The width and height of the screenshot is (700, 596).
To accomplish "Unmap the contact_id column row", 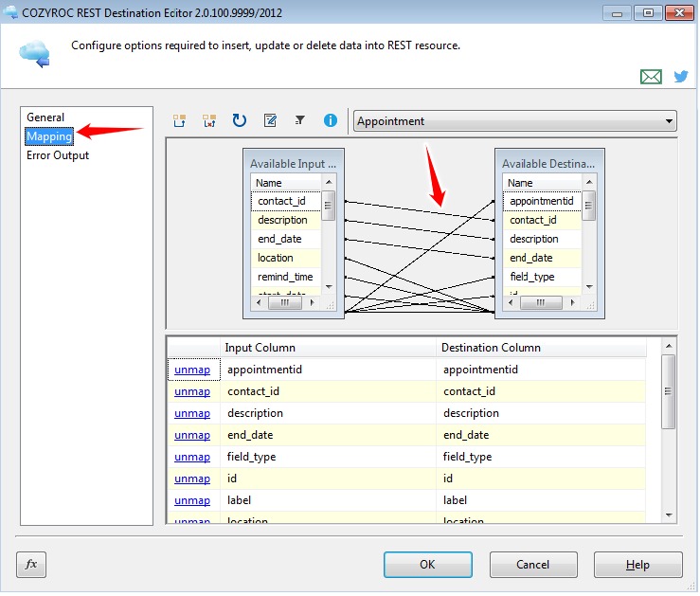I will tap(192, 392).
